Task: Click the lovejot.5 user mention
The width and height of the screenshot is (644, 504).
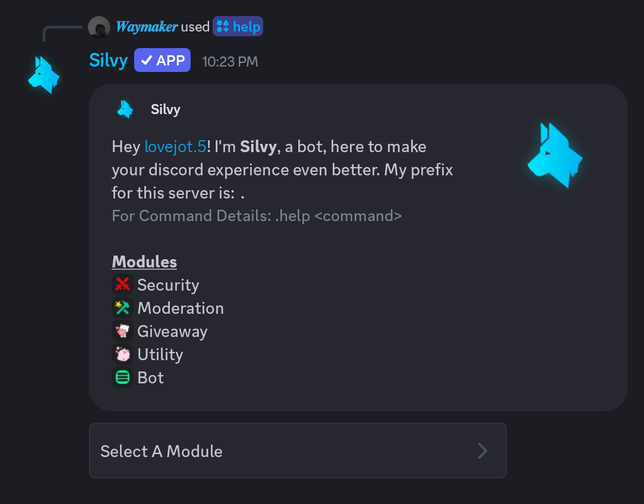Action: pos(175,147)
